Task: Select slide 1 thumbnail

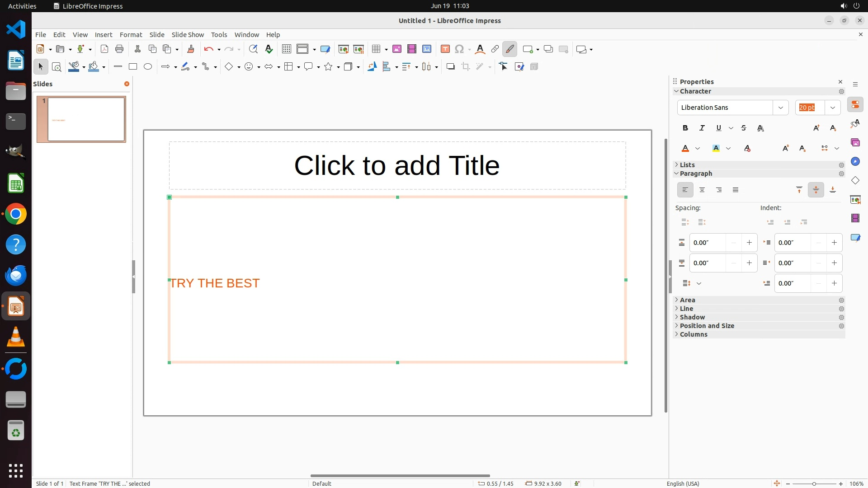Action: [86, 119]
